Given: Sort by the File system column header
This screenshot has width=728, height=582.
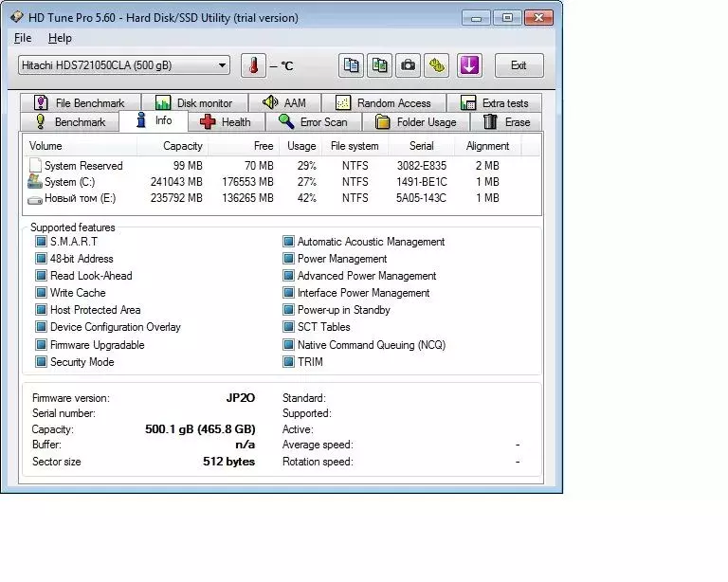Looking at the screenshot, I should click(355, 146).
